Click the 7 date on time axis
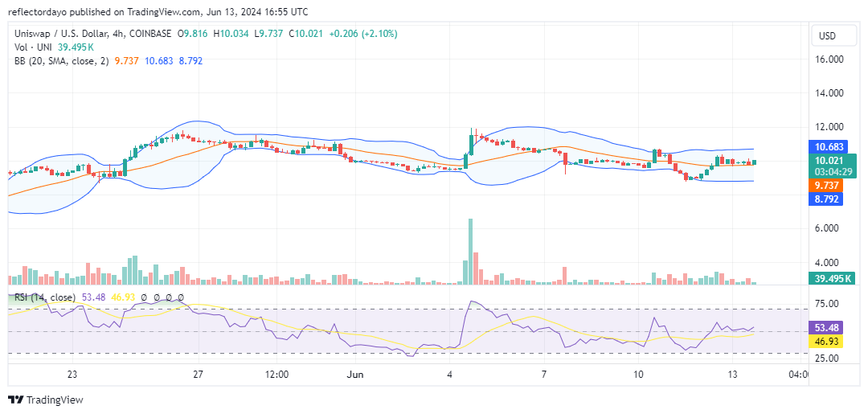 (x=544, y=374)
